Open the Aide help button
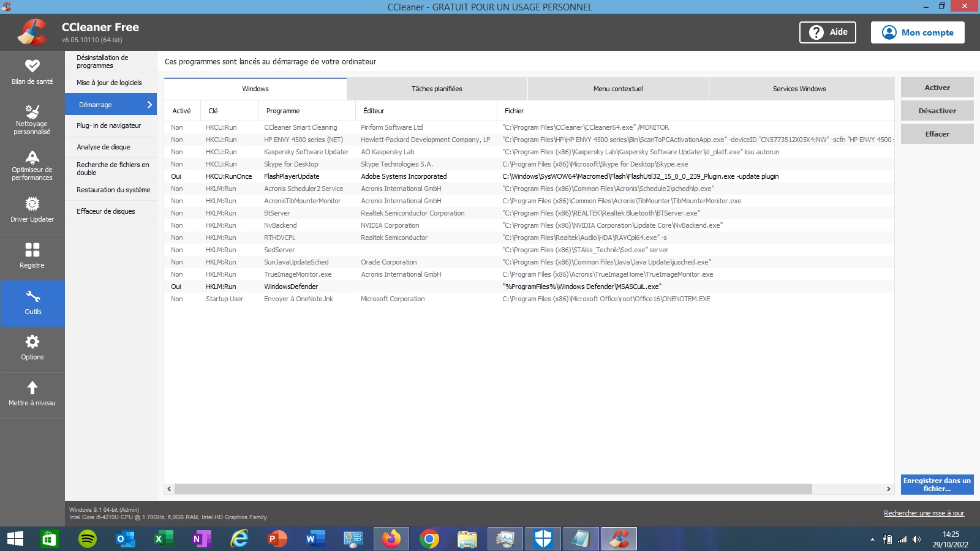The image size is (980, 551). point(827,32)
